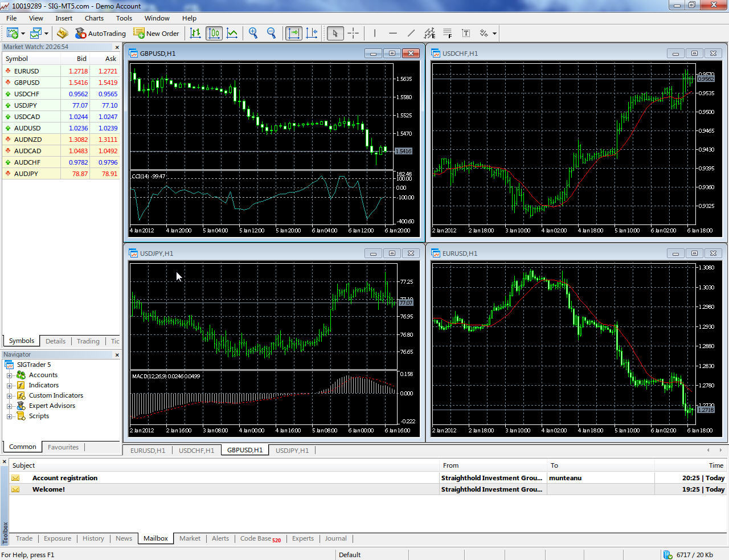Switch to Trading tab in Market Watch
This screenshot has height=560, width=729.
pos(88,341)
